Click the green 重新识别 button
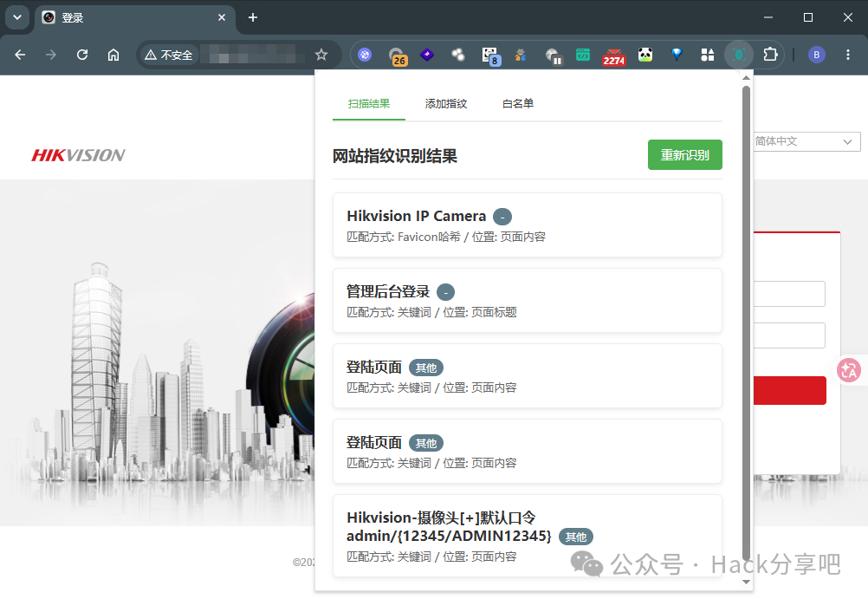The height and width of the screenshot is (599, 868). [684, 154]
